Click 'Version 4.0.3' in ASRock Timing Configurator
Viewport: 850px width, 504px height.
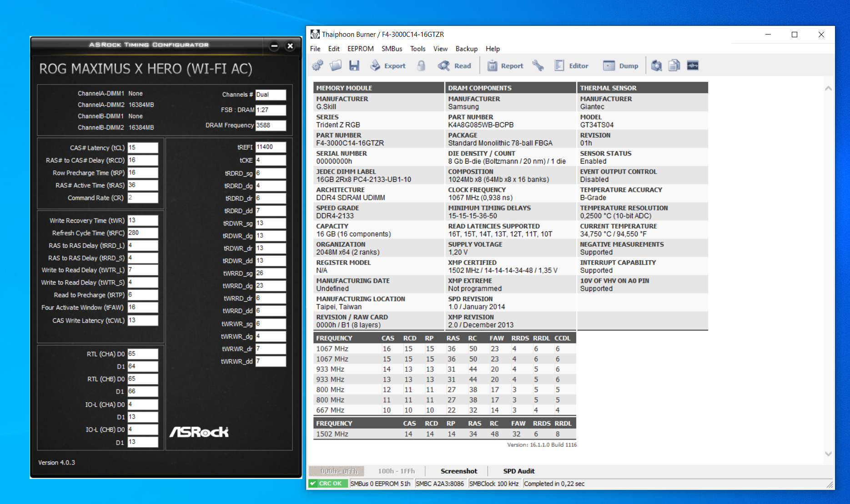[x=57, y=463]
